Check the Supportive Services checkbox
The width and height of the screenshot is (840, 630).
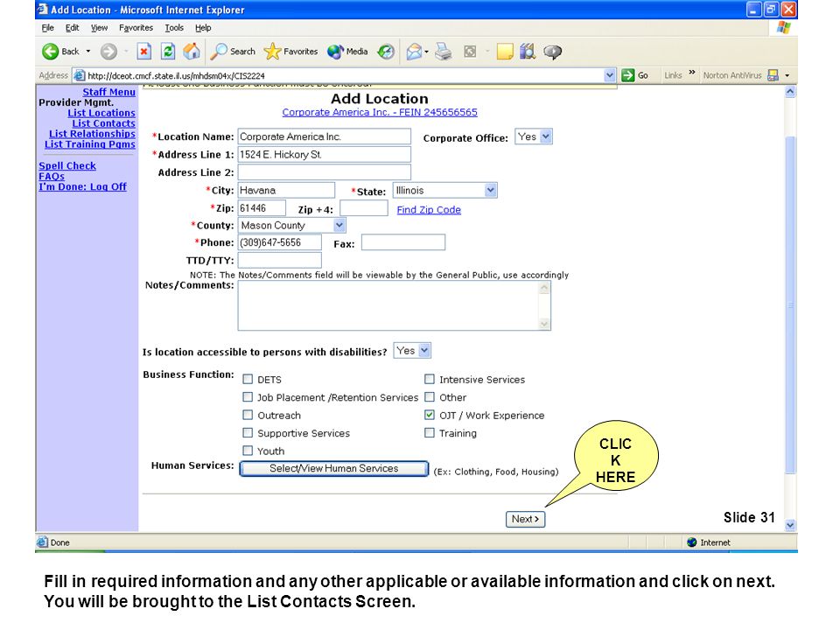point(248,432)
